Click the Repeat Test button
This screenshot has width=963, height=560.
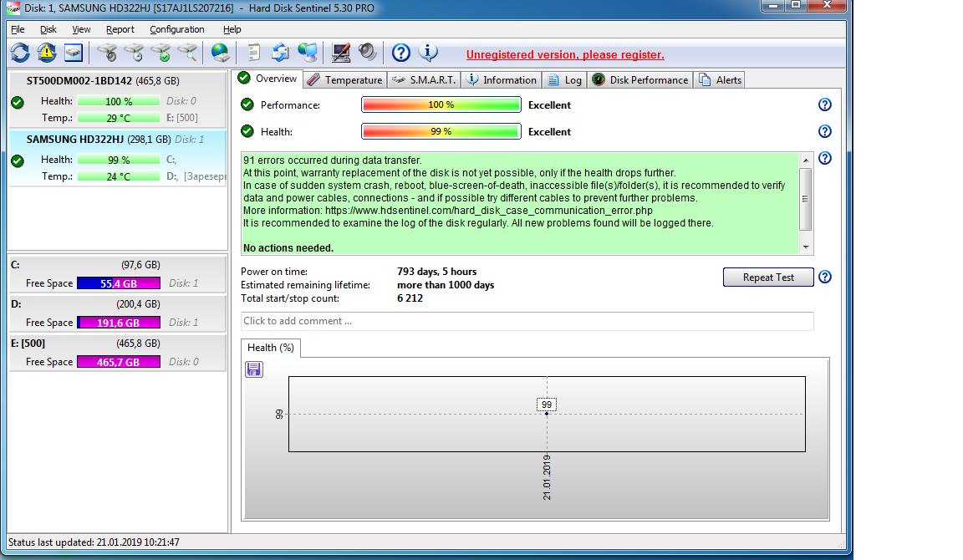click(768, 277)
